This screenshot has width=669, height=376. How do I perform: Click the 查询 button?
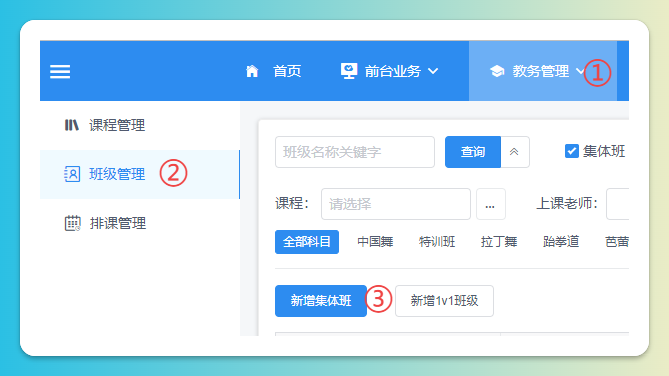point(473,152)
